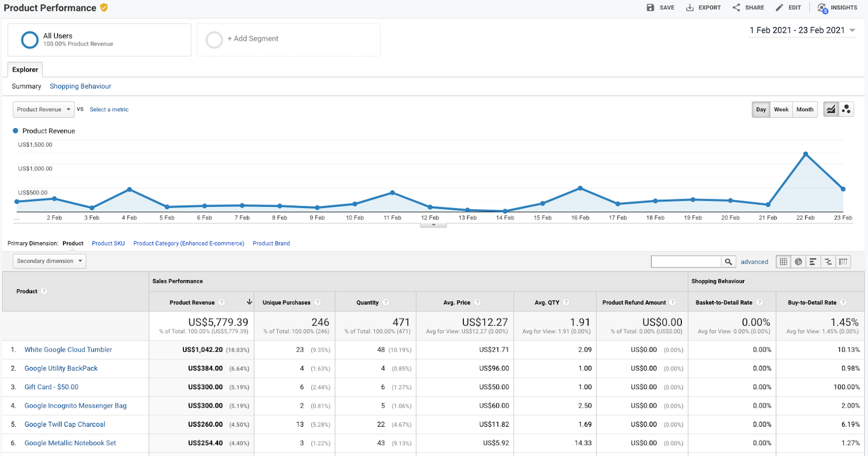Screen dimensions: 868x456
Task: Click Select a metric link
Action: click(109, 110)
